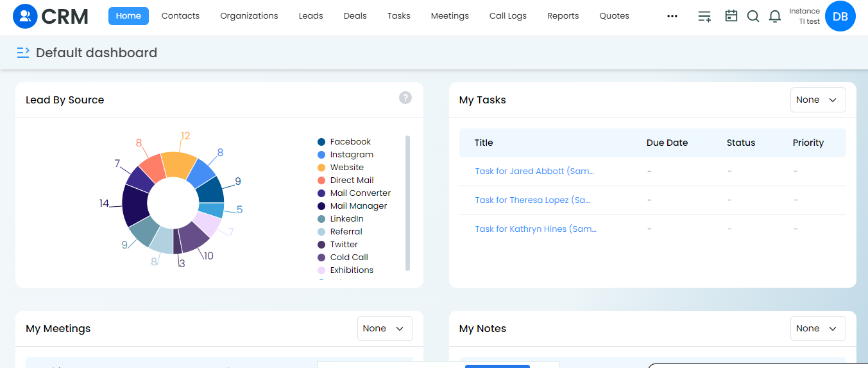Viewport: 868px width, 368px height.
Task: Open the Deals menu
Action: [x=355, y=16]
